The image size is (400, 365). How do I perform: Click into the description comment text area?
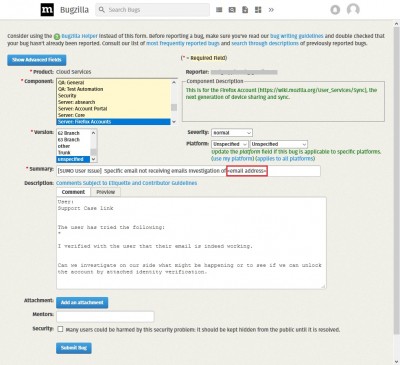pyautogui.click(x=191, y=243)
